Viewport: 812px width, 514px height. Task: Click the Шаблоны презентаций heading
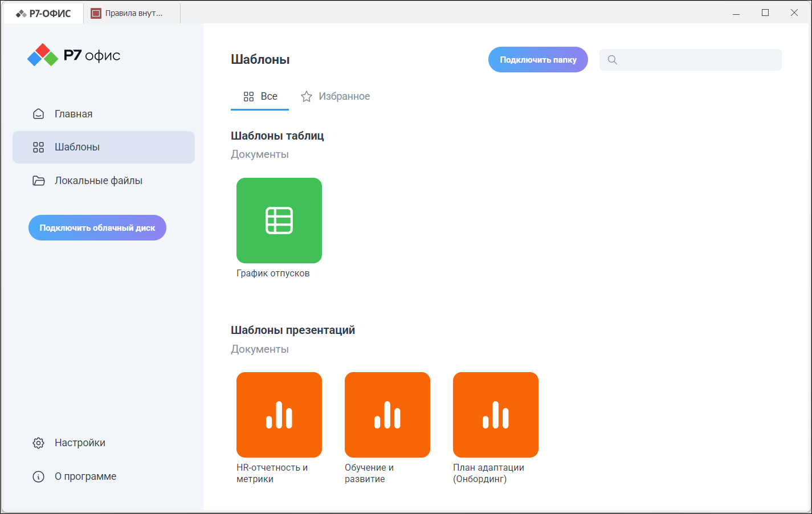coord(293,330)
